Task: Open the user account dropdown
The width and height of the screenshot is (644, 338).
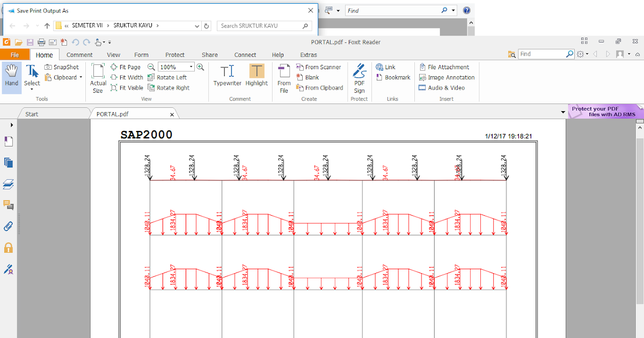Action: (x=623, y=54)
